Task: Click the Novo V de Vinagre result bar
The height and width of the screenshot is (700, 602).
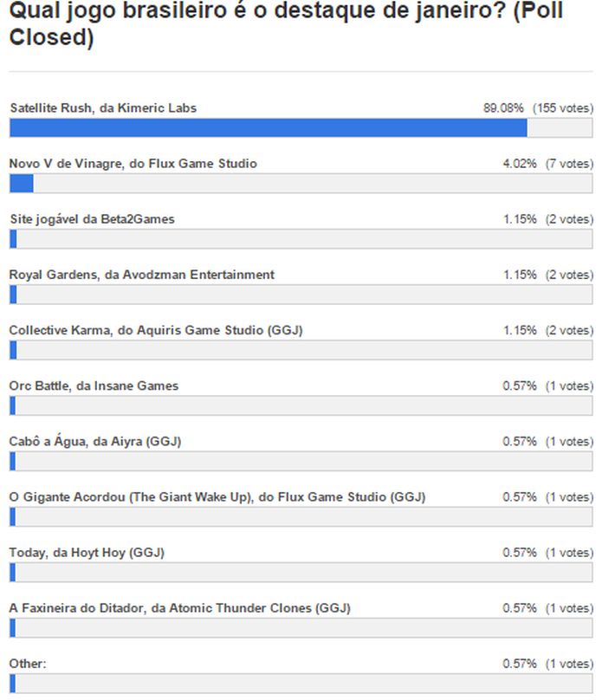Action: (x=301, y=184)
